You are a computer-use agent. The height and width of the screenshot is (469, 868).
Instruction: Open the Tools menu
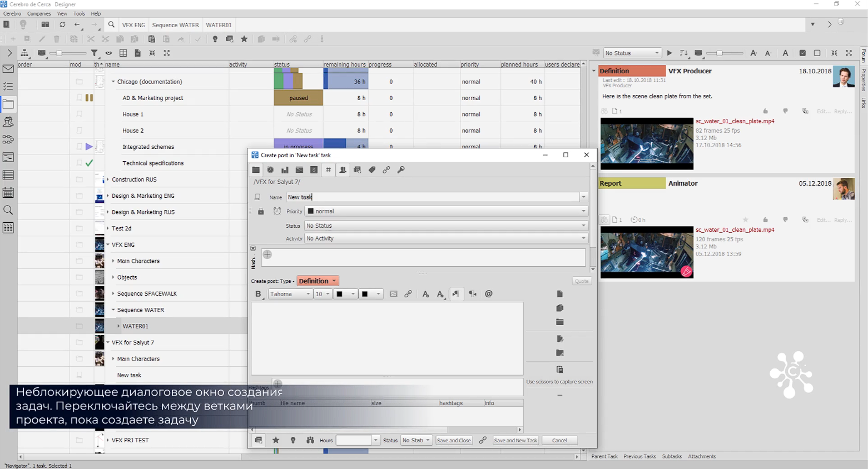(x=80, y=13)
